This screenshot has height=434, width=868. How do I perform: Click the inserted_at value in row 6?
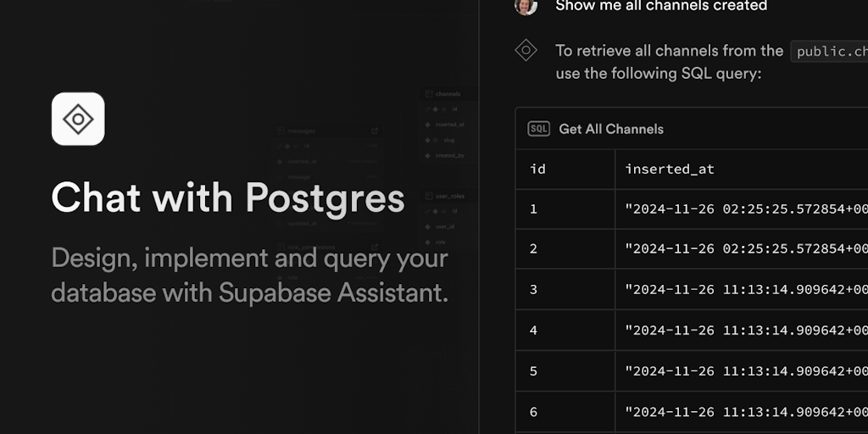tap(746, 412)
